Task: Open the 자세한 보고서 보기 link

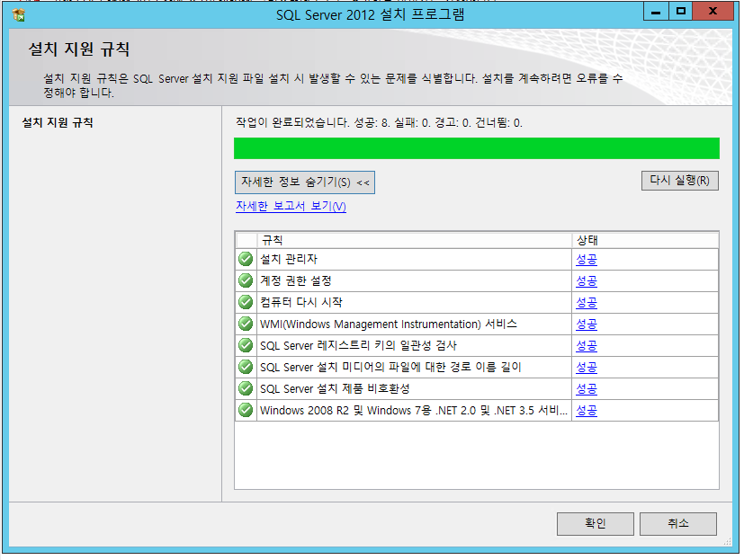Action: pyautogui.click(x=291, y=206)
